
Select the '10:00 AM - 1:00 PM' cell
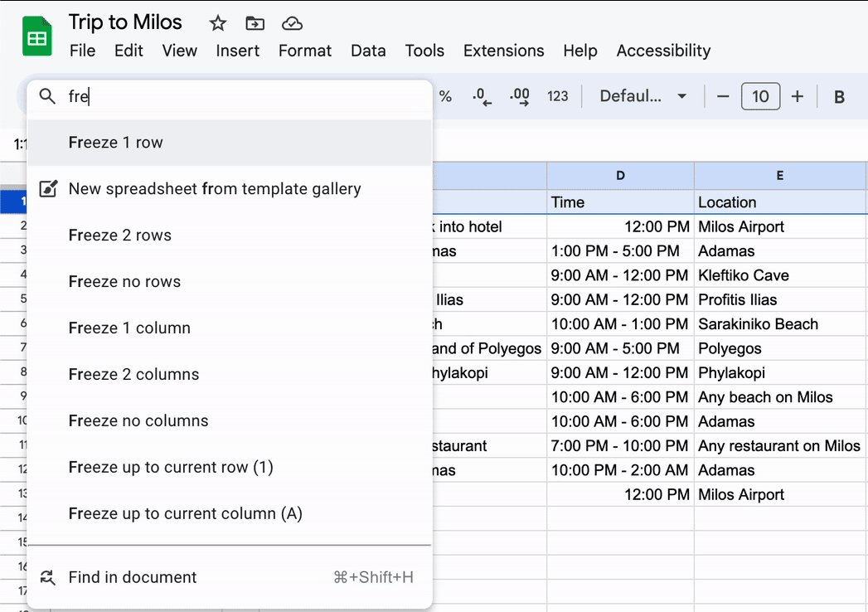coord(620,324)
